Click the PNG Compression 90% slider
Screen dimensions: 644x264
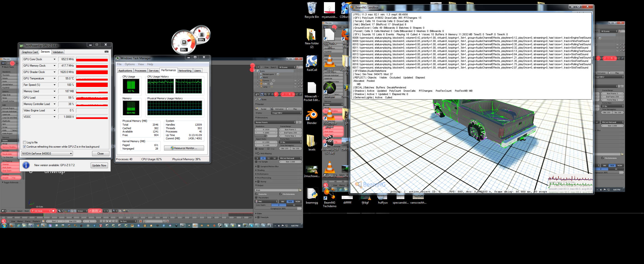pyautogui.click(x=278, y=209)
